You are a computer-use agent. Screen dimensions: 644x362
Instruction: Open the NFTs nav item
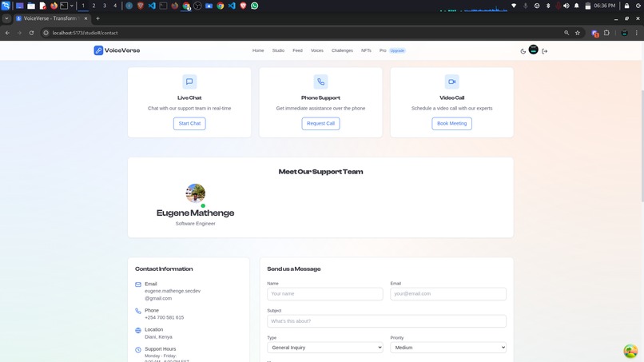(366, 50)
